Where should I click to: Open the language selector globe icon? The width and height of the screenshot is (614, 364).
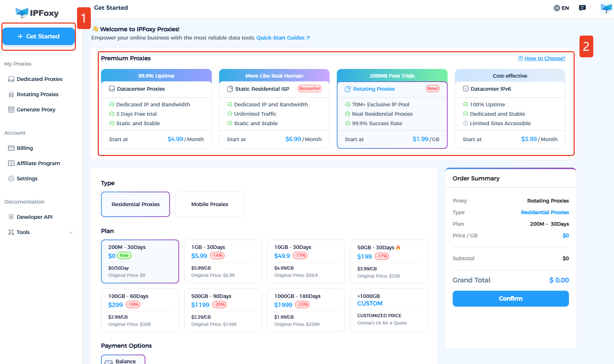tap(557, 8)
